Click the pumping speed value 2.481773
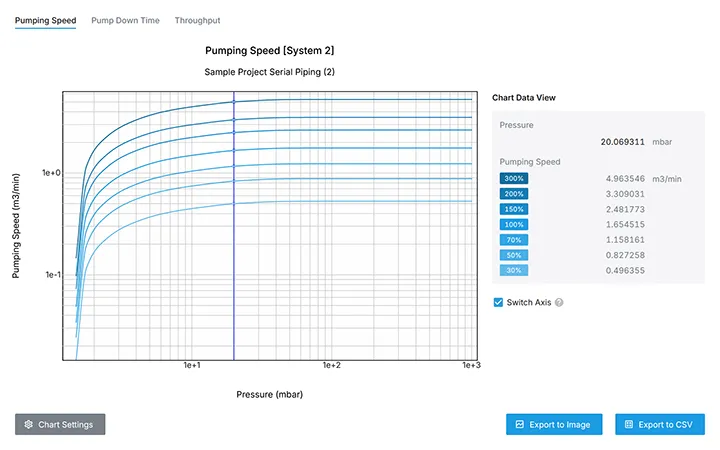Viewport: 720px width, 450px height. coord(625,209)
